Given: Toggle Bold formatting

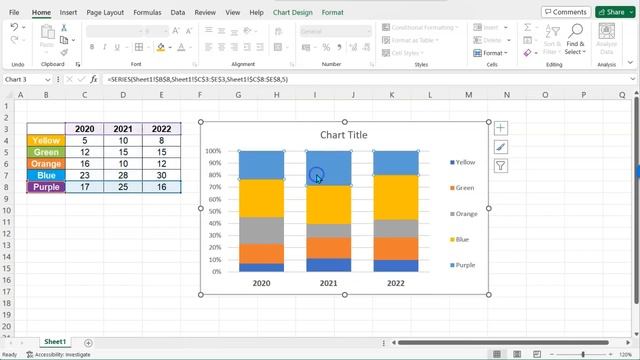Looking at the screenshot, I should click(92, 47).
